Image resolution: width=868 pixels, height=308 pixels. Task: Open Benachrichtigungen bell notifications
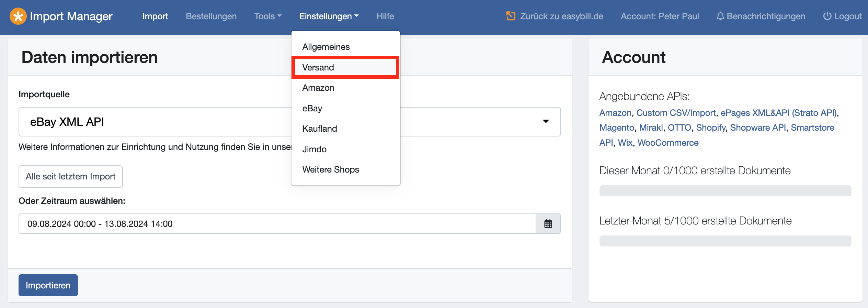pos(761,16)
